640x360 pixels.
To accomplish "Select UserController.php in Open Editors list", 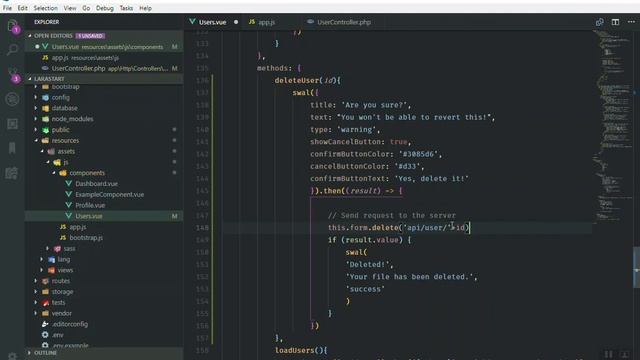I will click(104, 68).
